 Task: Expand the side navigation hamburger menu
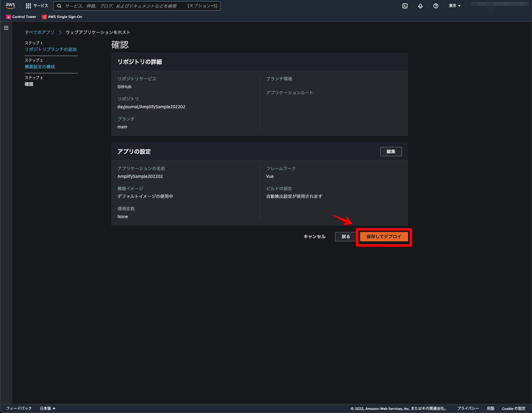[x=6, y=28]
